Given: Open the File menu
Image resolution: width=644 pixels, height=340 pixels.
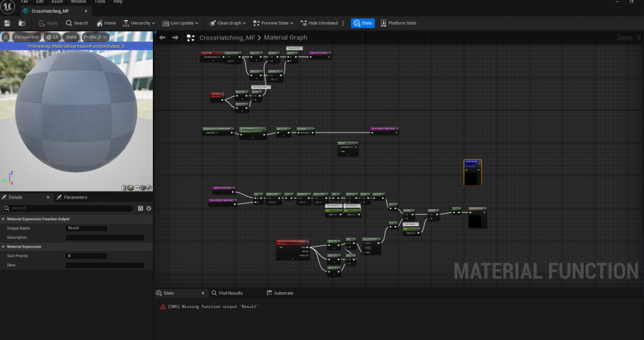Looking at the screenshot, I should (25, 2).
